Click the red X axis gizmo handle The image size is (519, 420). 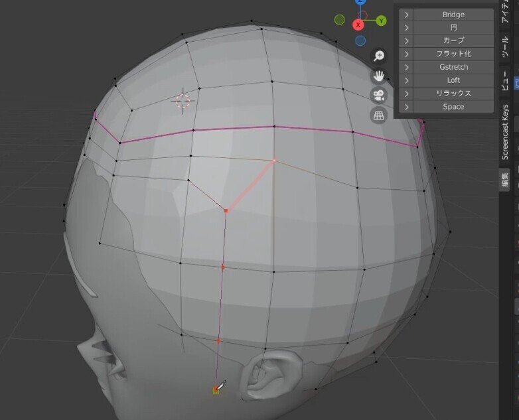[358, 25]
